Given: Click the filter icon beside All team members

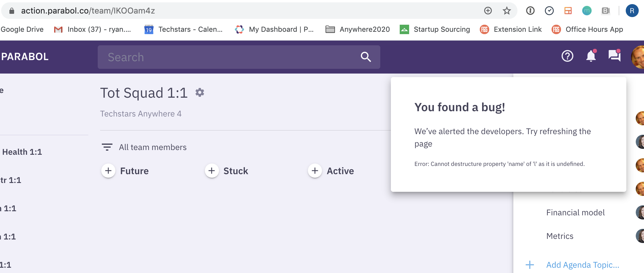Looking at the screenshot, I should (x=107, y=147).
